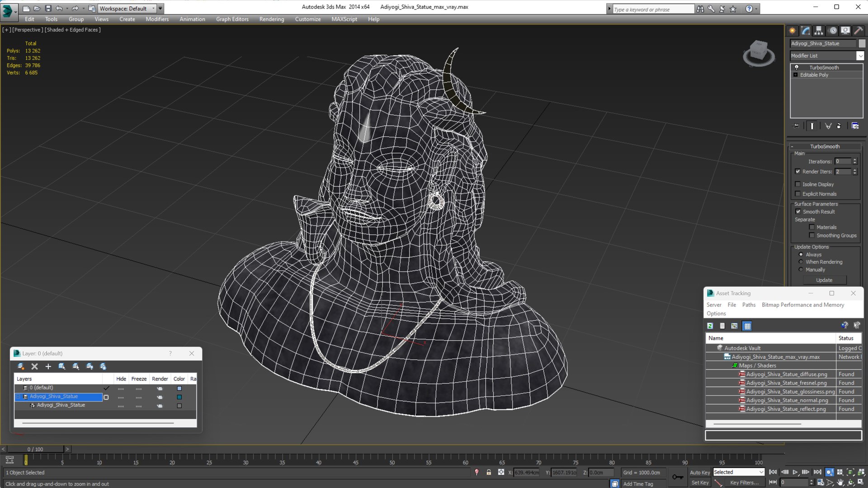This screenshot has height=488, width=868.
Task: Click Create New Layer plus icon
Action: click(x=48, y=366)
